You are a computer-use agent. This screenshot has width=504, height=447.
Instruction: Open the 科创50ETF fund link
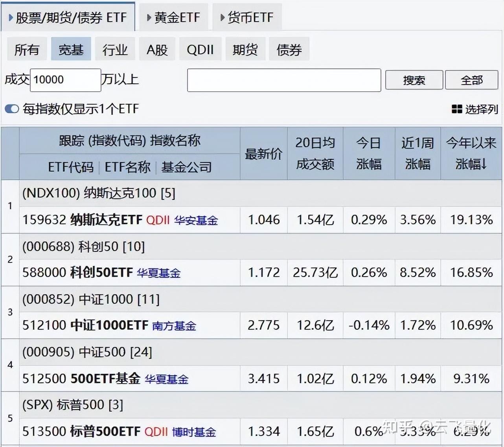tap(100, 273)
